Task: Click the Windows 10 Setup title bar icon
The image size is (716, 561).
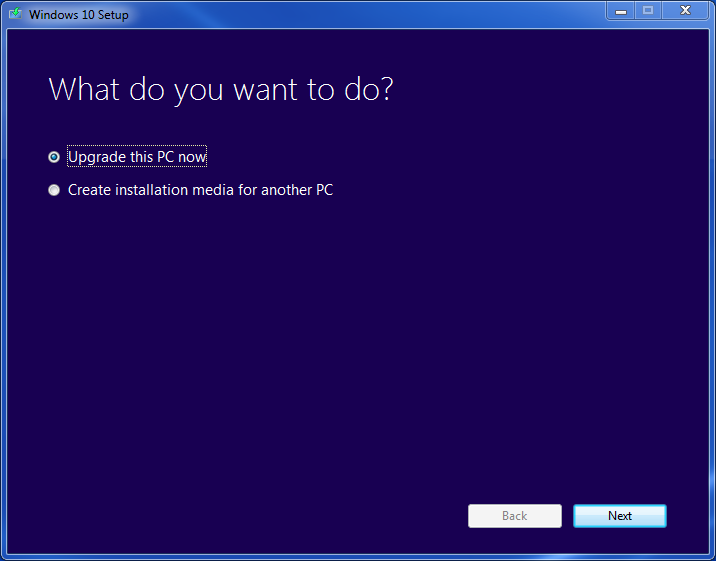Action: click(16, 14)
